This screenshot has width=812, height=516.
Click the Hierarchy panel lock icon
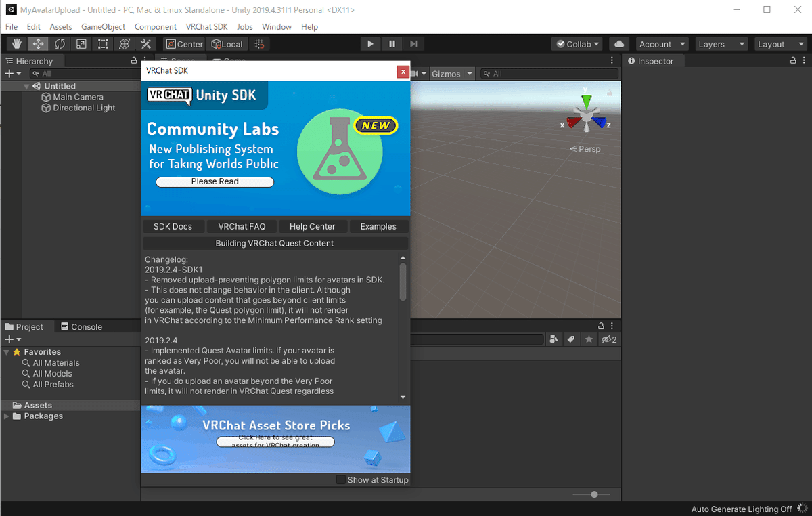tap(134, 60)
